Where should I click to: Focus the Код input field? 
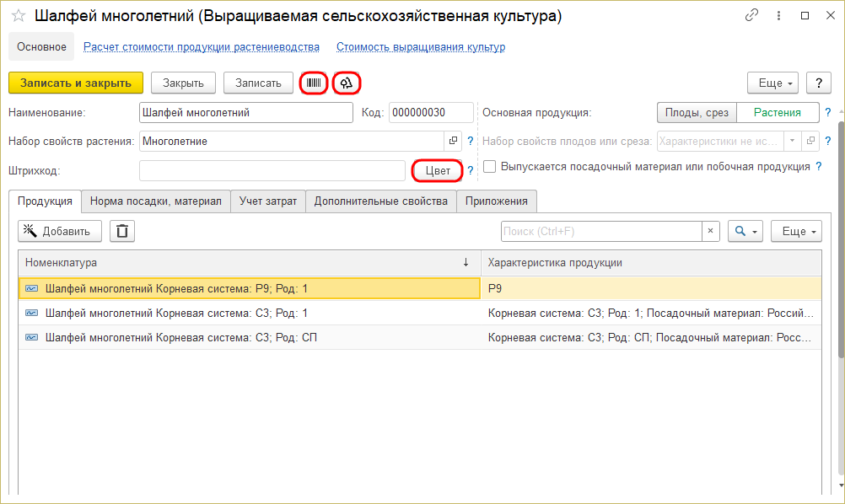(431, 113)
